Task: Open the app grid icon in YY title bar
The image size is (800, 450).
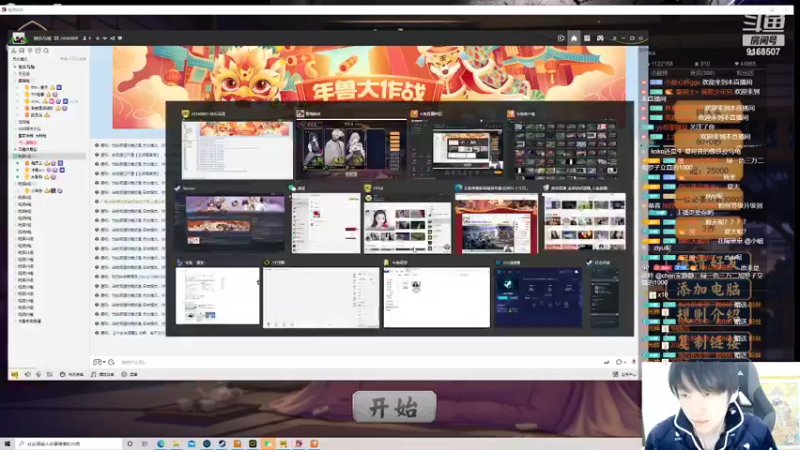Action: [587, 38]
